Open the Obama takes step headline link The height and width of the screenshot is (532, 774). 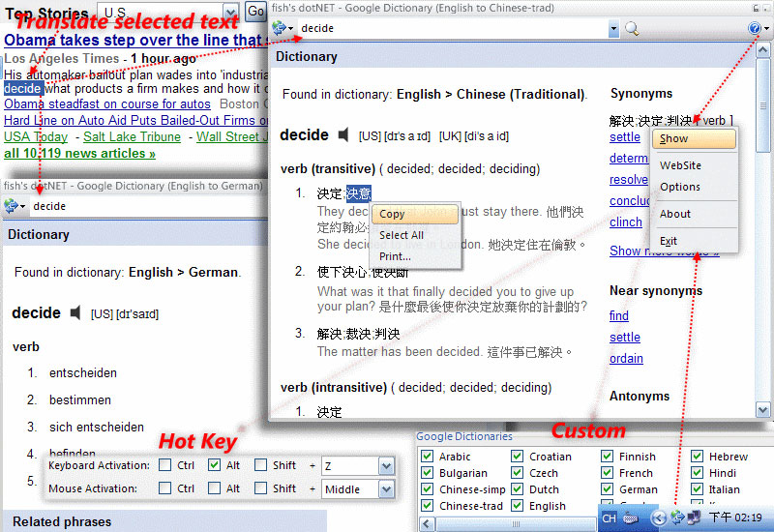coord(135,40)
